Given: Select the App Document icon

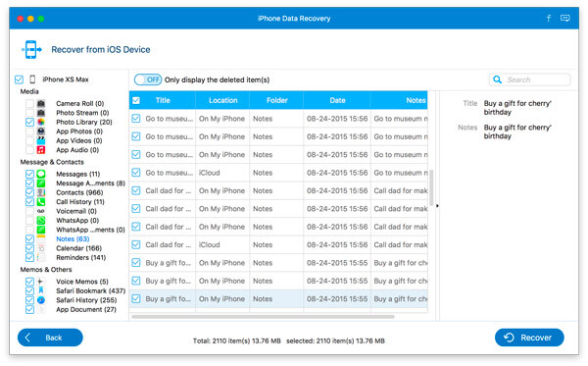Looking at the screenshot, I should point(41,309).
